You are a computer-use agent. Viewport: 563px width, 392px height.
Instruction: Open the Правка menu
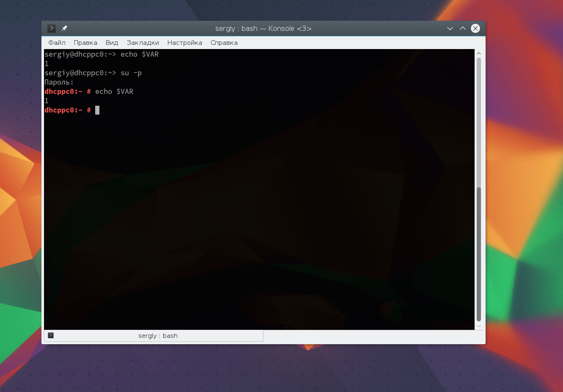pyautogui.click(x=85, y=43)
